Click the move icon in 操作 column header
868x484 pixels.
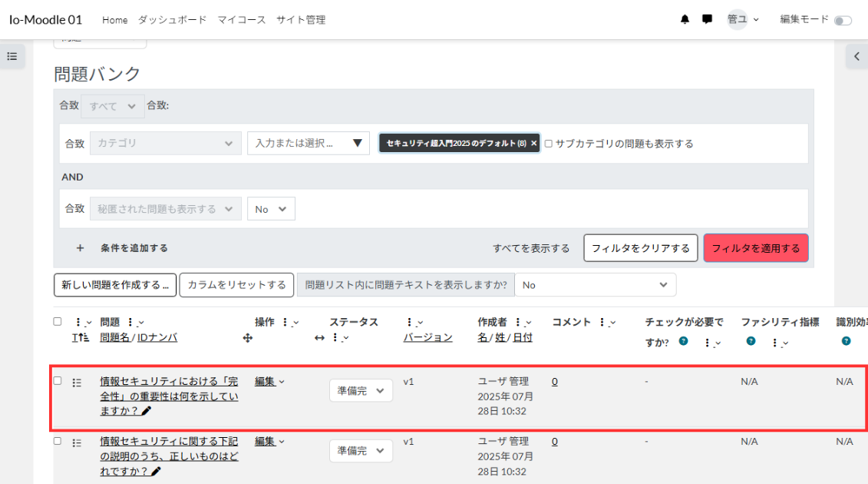click(247, 338)
